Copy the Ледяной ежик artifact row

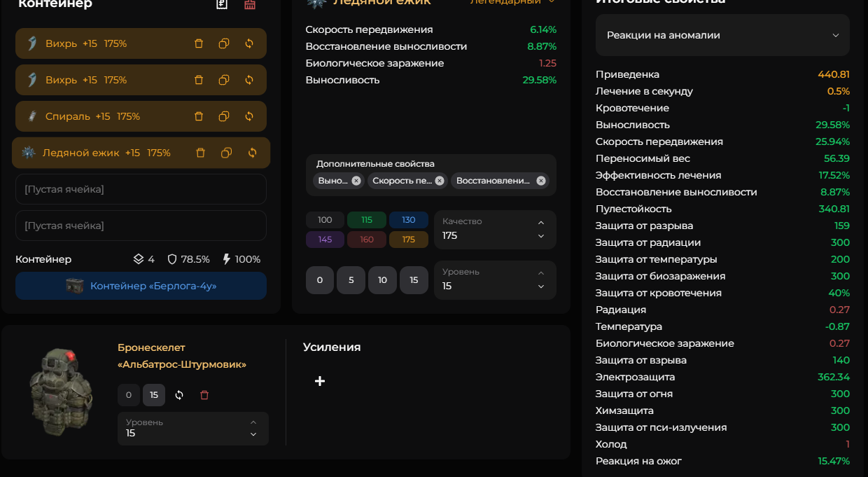click(x=226, y=153)
